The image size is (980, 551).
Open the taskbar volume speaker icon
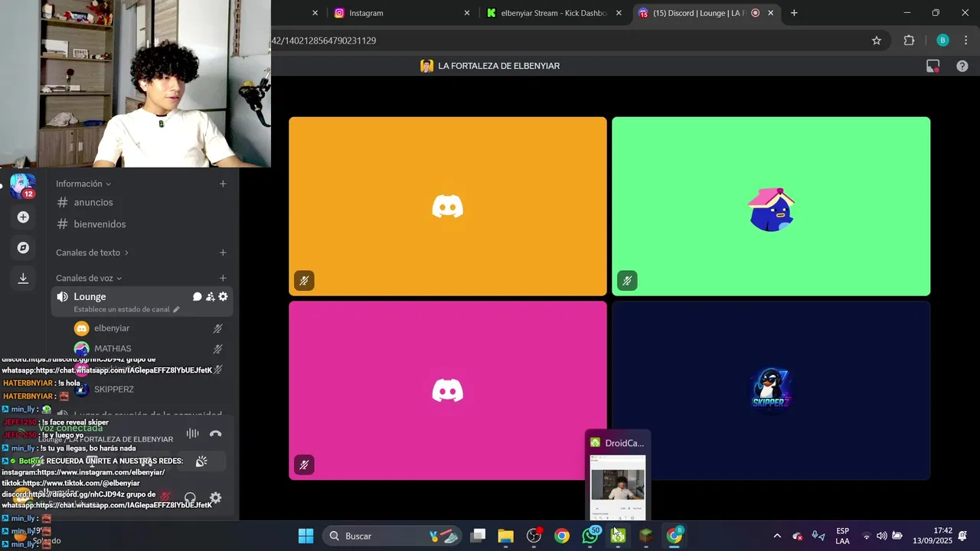pos(882,536)
